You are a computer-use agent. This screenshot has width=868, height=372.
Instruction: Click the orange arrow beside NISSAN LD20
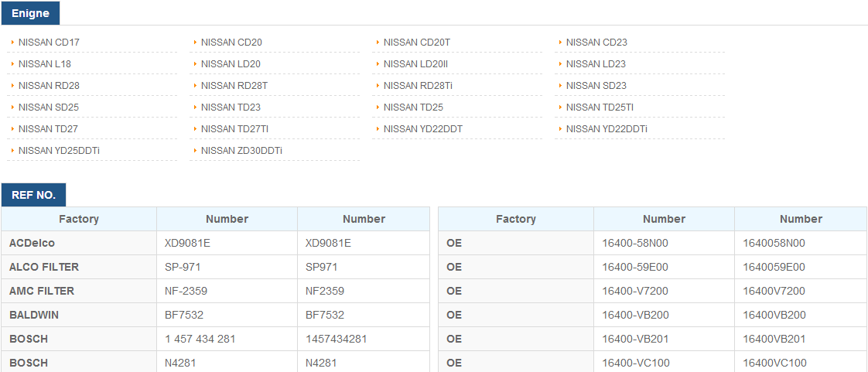tap(196, 63)
